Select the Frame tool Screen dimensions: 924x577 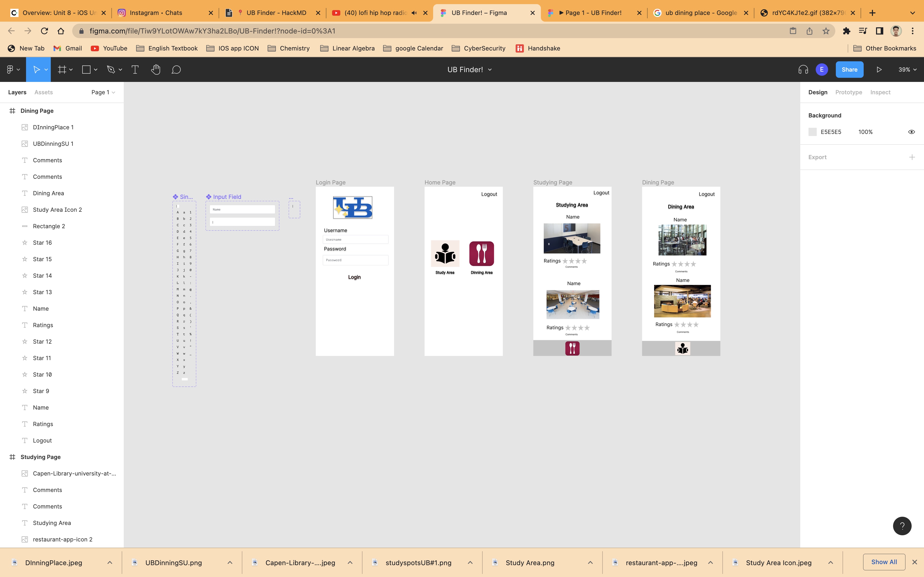click(x=62, y=70)
